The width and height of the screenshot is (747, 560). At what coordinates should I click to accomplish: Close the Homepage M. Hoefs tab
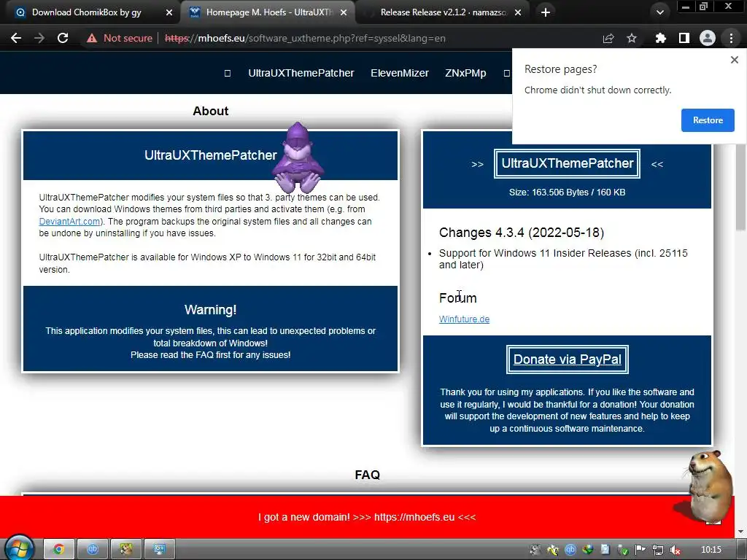344,12
